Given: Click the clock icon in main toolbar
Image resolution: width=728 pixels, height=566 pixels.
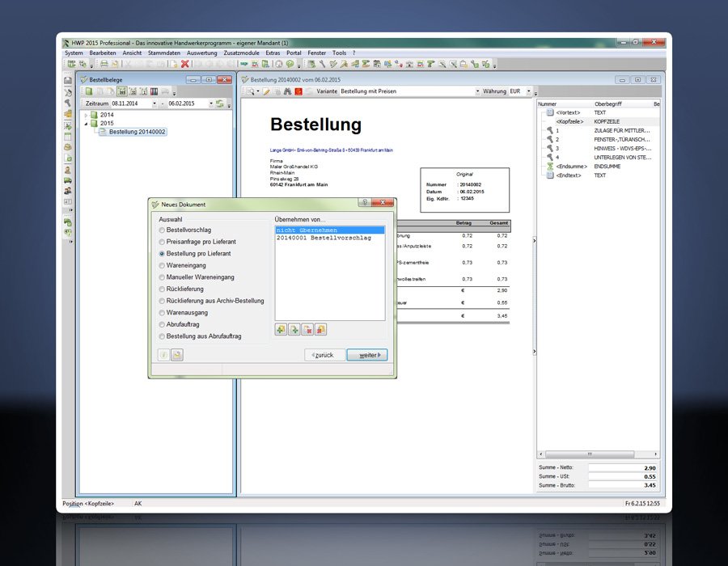Looking at the screenshot, I should 279,64.
